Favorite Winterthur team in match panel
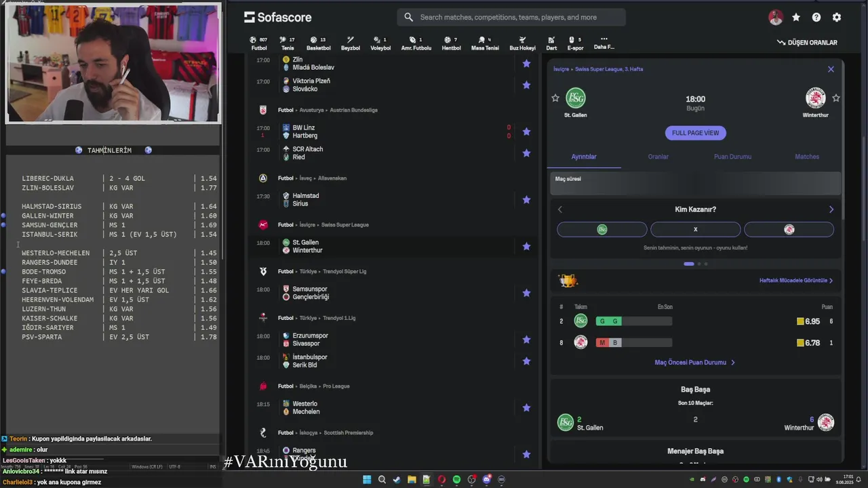The image size is (868, 488). point(836,98)
